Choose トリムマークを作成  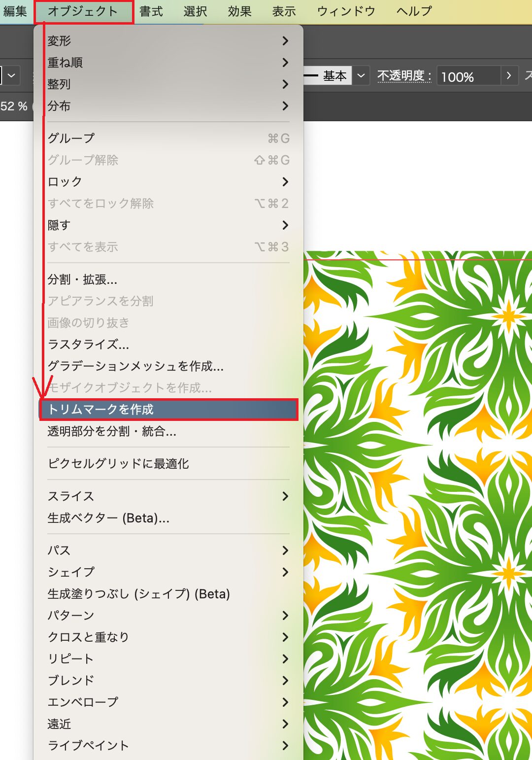click(168, 410)
